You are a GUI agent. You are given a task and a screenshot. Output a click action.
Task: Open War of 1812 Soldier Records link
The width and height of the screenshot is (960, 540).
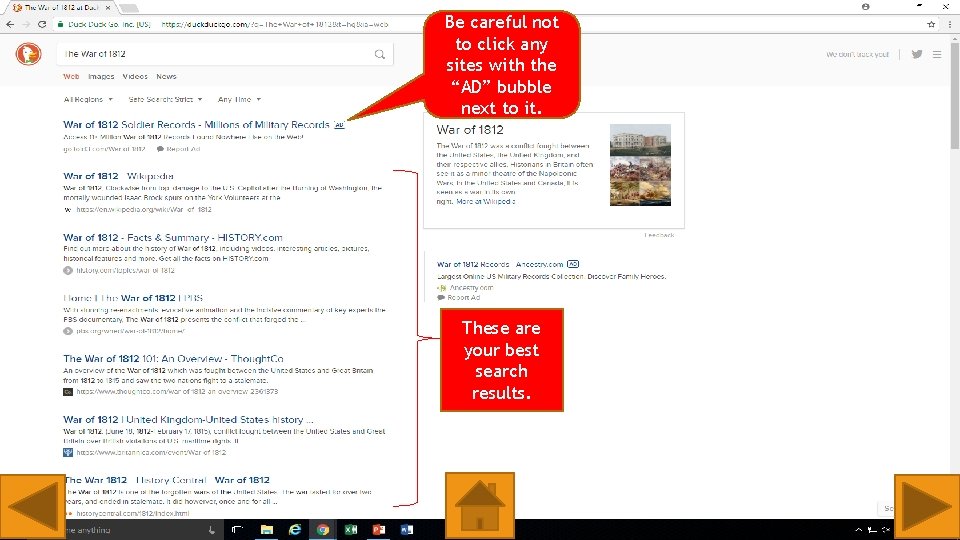(196, 125)
